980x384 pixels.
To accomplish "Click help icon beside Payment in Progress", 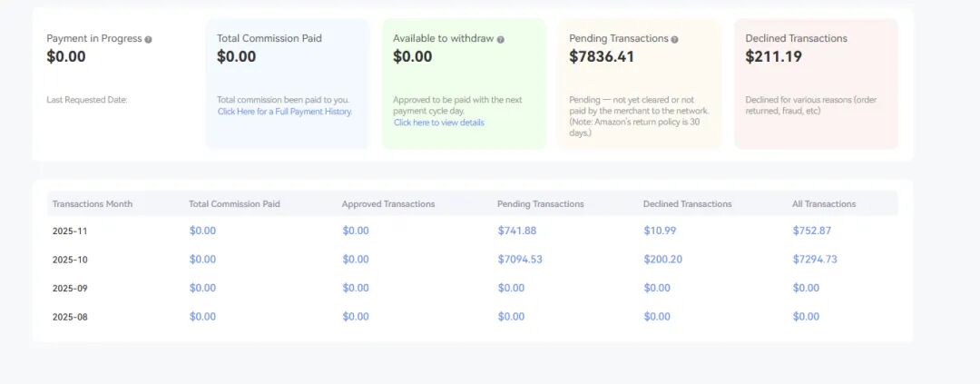I will (149, 39).
